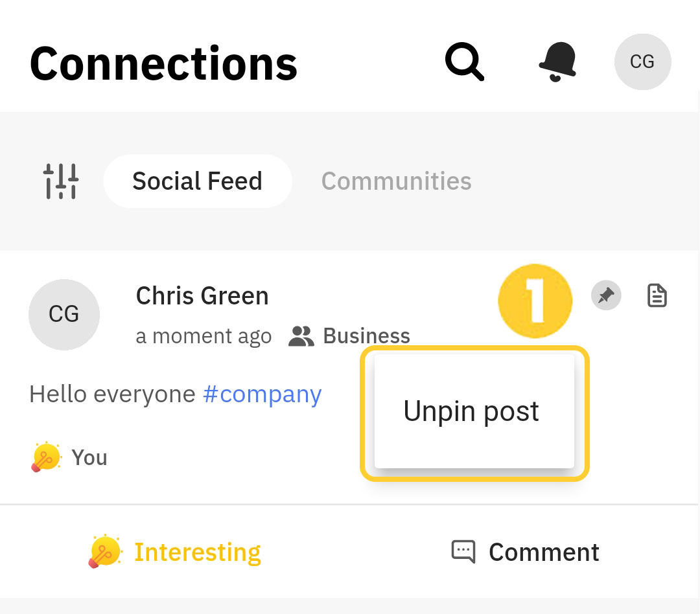Open the Business community label
The height and width of the screenshot is (614, 700).
[x=366, y=335]
